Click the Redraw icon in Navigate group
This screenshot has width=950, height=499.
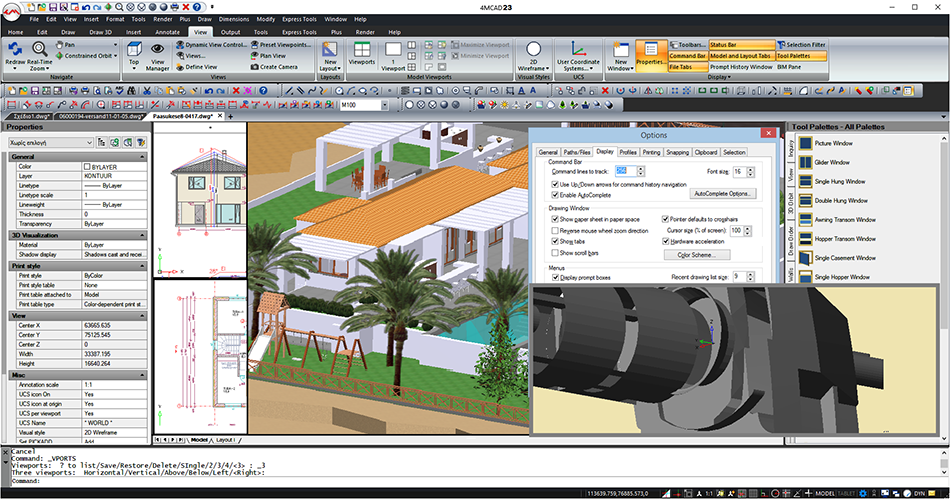(x=16, y=49)
